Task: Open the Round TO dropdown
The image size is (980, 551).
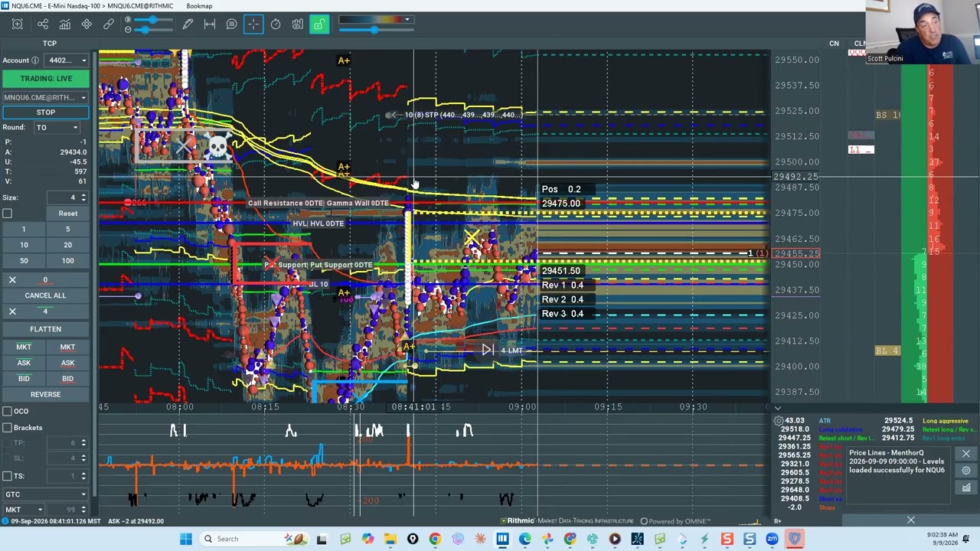Action: click(x=57, y=128)
